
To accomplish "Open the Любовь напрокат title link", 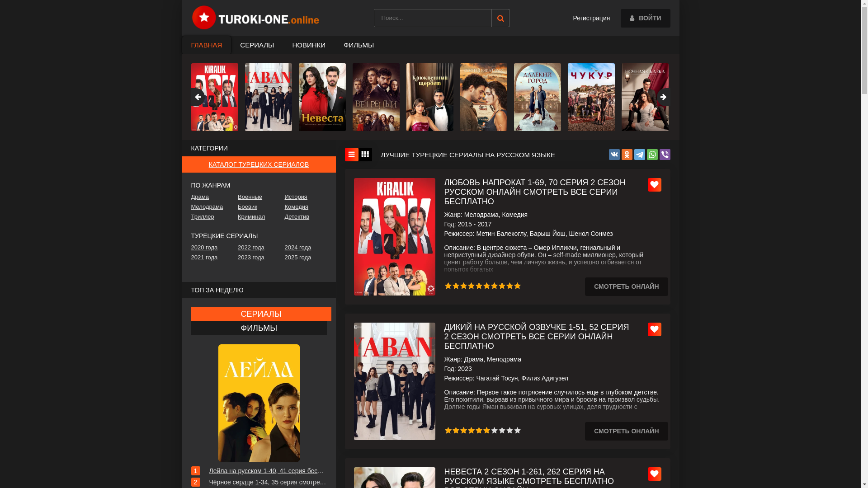I will [534, 192].
